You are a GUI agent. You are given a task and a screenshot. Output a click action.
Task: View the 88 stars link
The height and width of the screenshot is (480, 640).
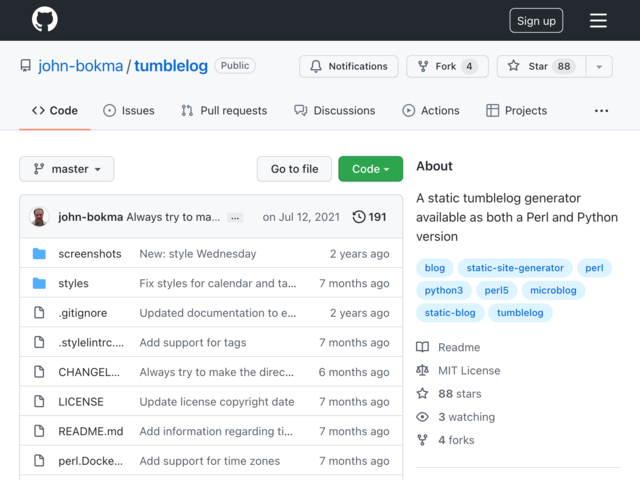click(449, 393)
